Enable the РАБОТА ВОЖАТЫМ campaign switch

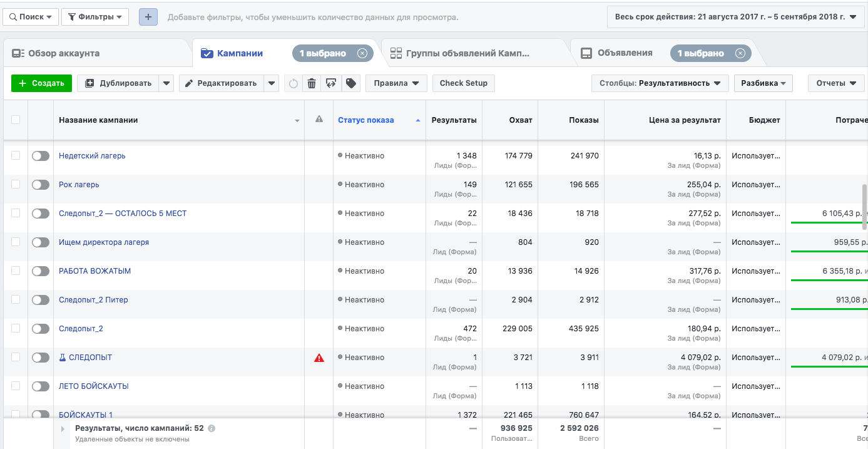pos(41,271)
